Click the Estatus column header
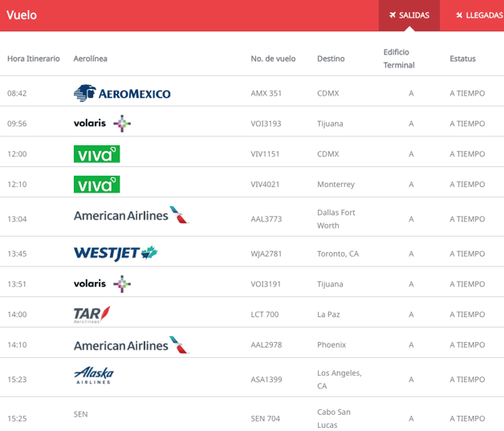Screen dimensions: 504x431 pos(462,59)
